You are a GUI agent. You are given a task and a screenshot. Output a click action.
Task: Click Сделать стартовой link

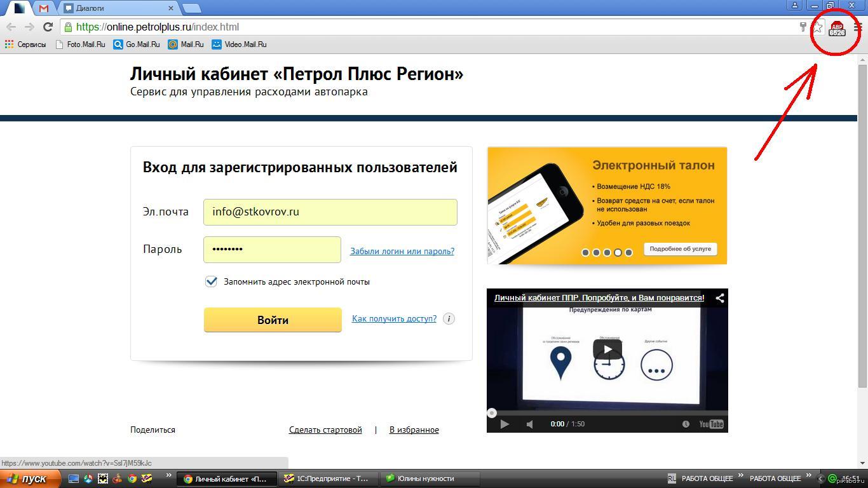325,430
